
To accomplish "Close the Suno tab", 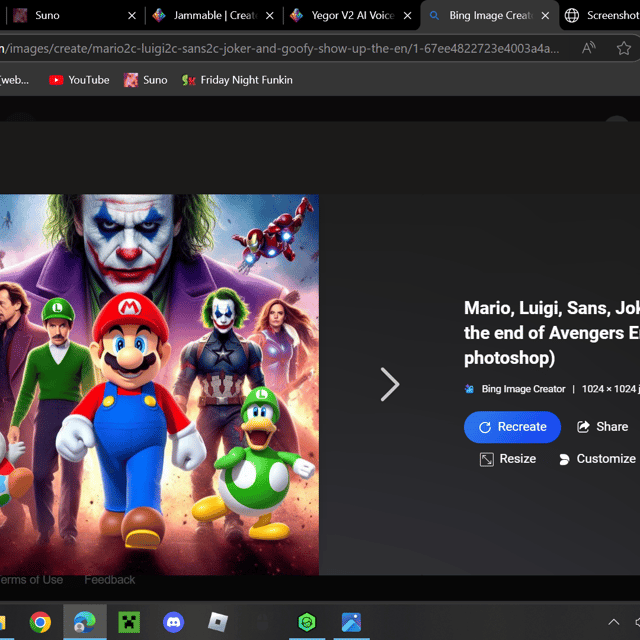I will [x=132, y=16].
